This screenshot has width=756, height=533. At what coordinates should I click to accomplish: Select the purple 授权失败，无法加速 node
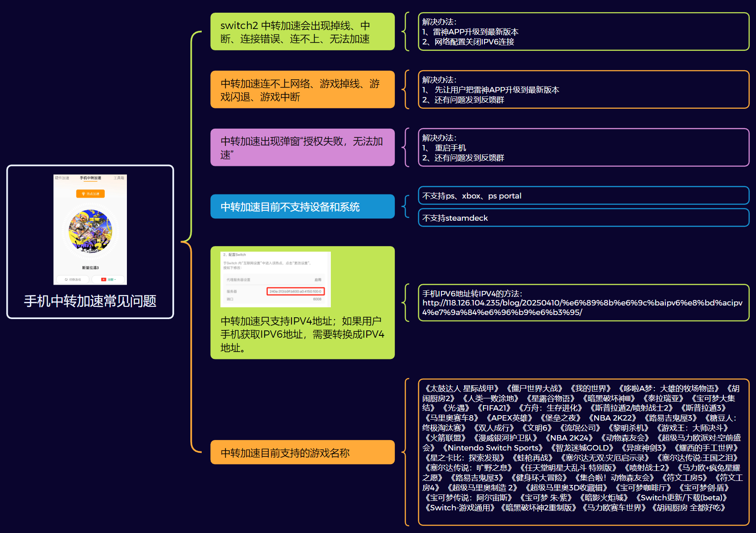(x=302, y=148)
